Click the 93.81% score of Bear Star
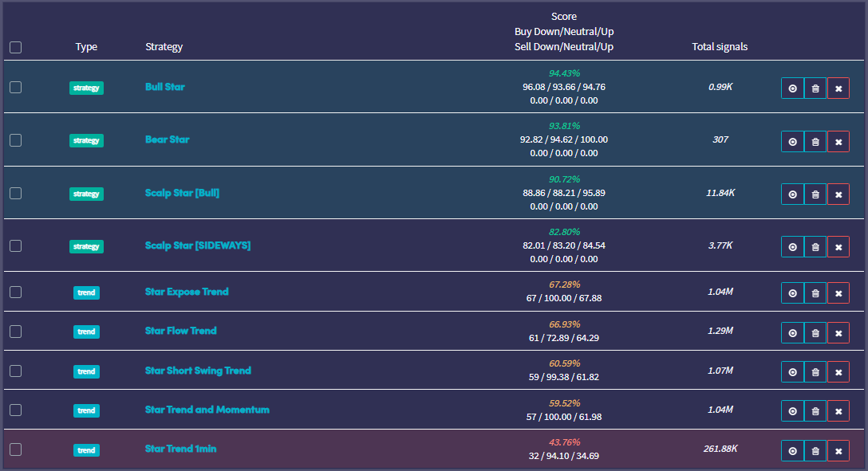Screen dimensions: 868x471 tap(564, 126)
